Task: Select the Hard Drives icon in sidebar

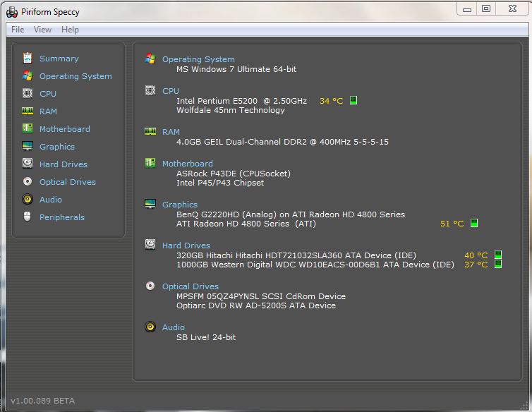Action: pyautogui.click(x=28, y=164)
